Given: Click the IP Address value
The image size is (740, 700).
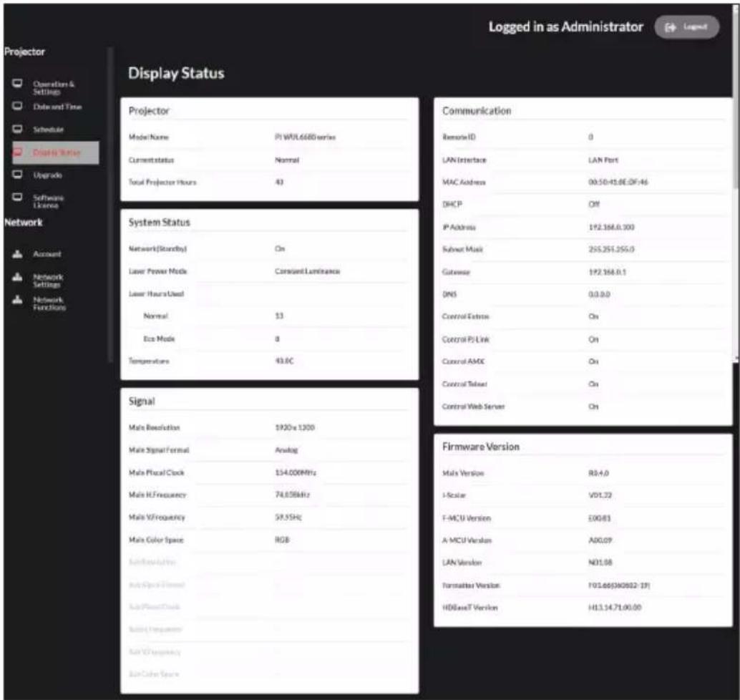Looking at the screenshot, I should tap(611, 228).
